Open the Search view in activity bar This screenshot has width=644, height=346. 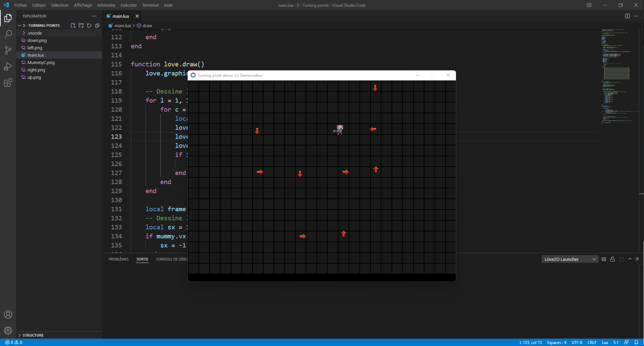(x=8, y=34)
